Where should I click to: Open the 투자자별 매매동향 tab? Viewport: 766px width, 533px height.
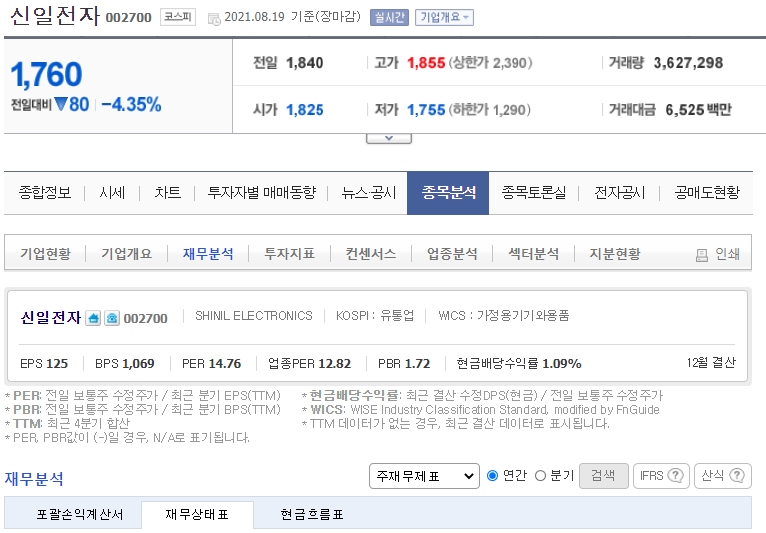[x=261, y=192]
